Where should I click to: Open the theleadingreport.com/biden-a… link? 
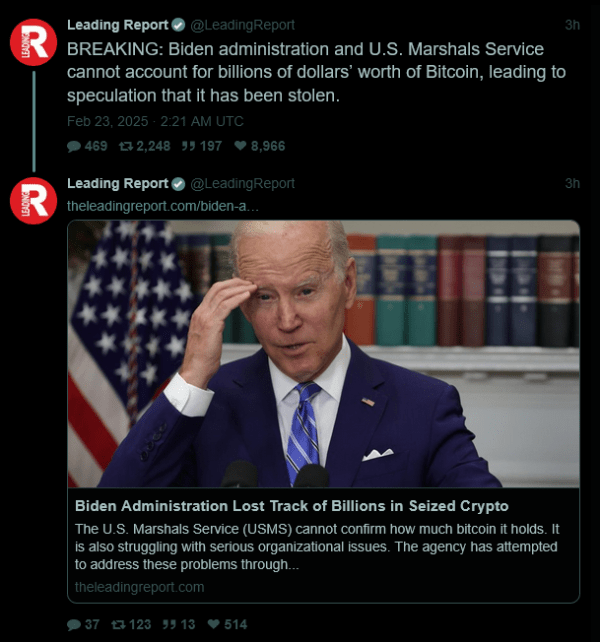point(163,206)
